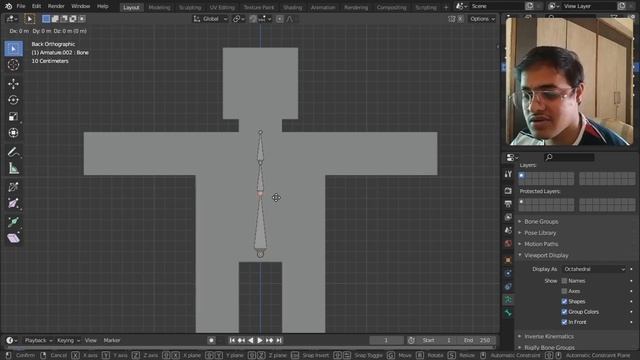Open Physics properties tab
Screen dimensions: 640x360
click(508, 273)
